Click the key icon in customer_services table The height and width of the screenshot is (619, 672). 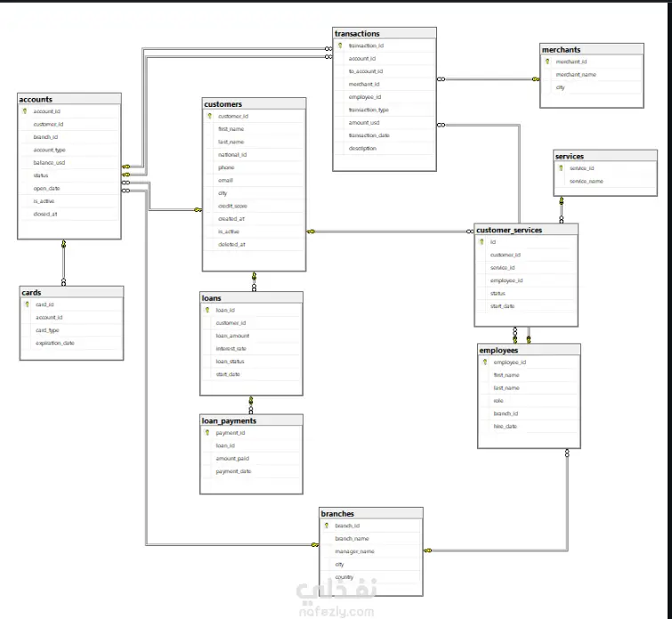(482, 242)
